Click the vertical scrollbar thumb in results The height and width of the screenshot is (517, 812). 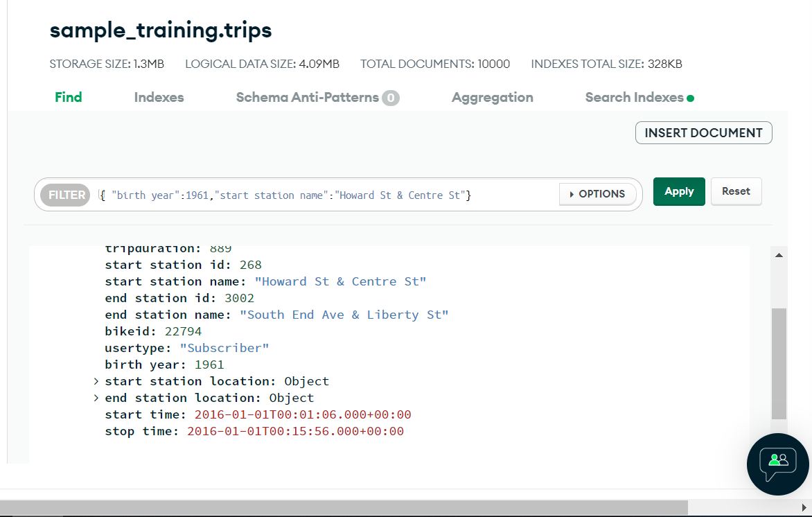[779, 364]
